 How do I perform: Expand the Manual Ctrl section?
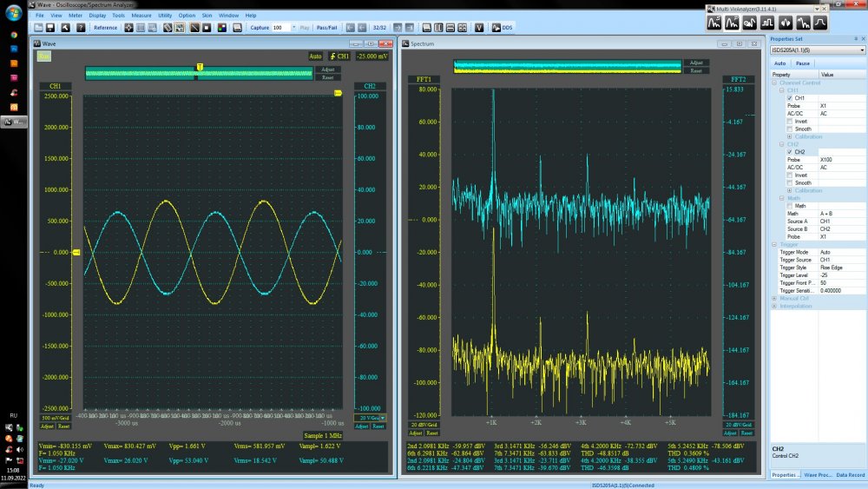(774, 298)
